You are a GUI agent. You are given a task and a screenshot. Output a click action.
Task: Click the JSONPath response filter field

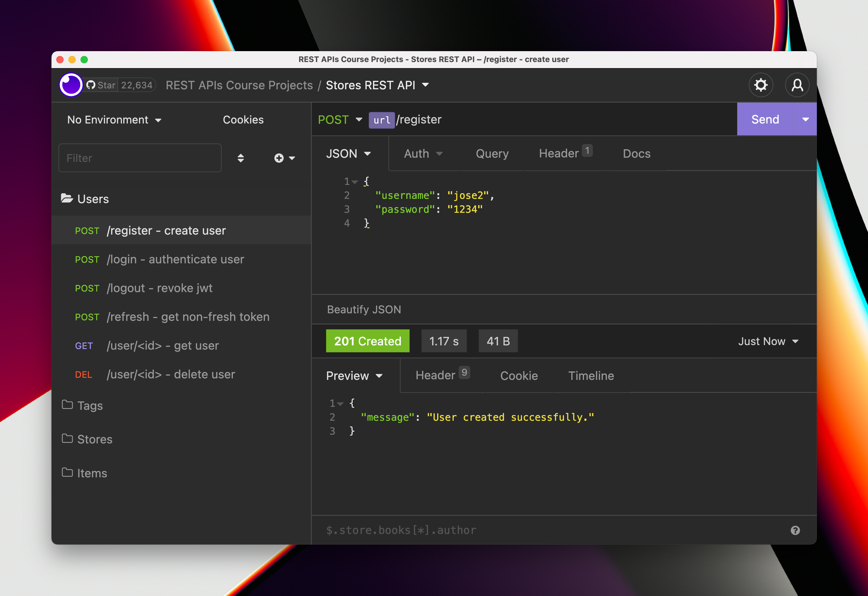(x=553, y=530)
